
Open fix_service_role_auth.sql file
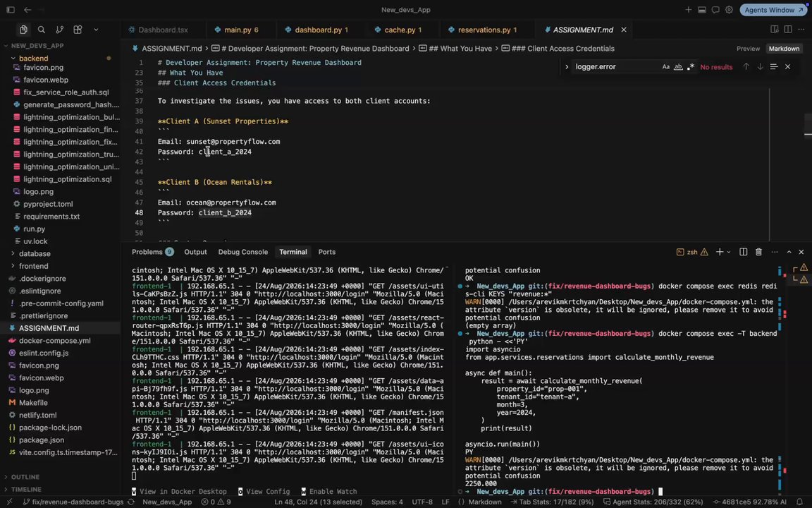click(x=66, y=92)
